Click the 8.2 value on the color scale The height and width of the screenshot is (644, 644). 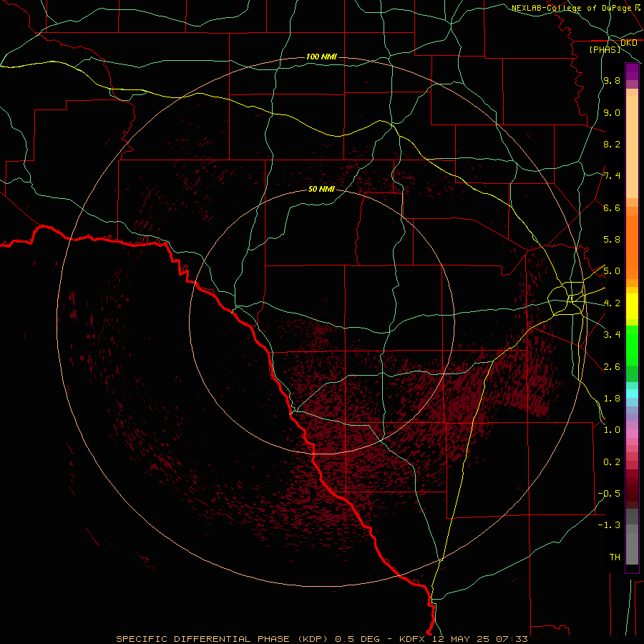[612, 144]
